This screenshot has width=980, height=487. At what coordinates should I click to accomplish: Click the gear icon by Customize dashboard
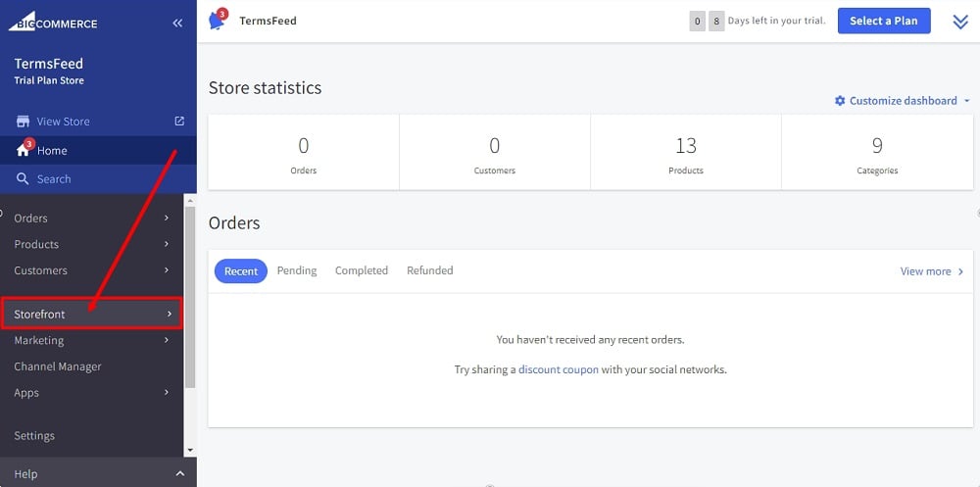point(840,101)
